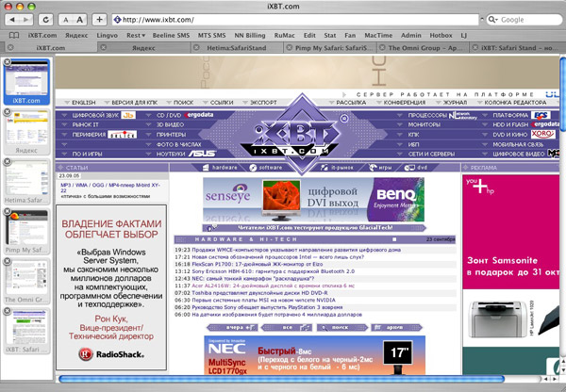This screenshot has width=566, height=392.
Task: Click the Google search magnifier icon
Action: tap(491, 20)
